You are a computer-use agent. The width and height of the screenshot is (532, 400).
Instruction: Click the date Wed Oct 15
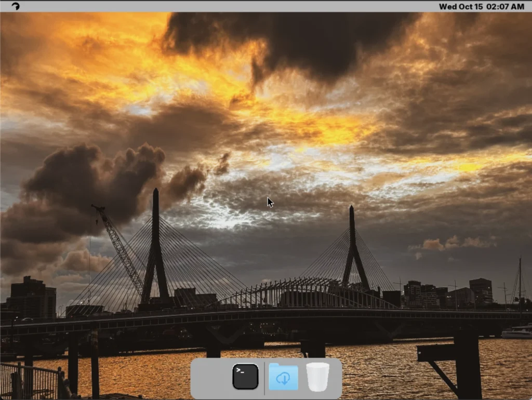click(461, 7)
